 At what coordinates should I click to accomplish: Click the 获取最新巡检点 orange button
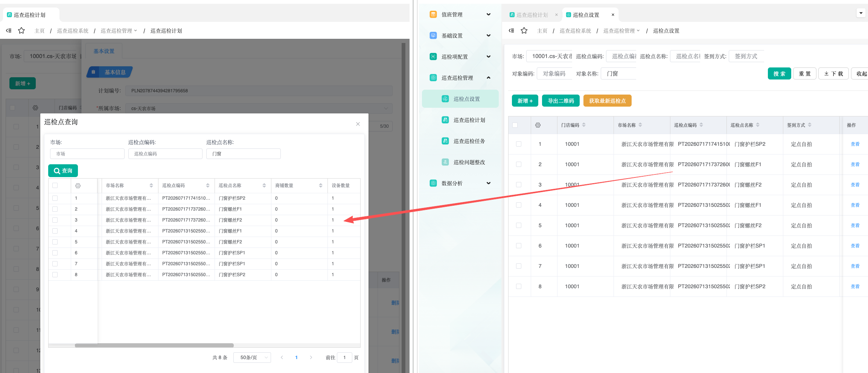607,101
